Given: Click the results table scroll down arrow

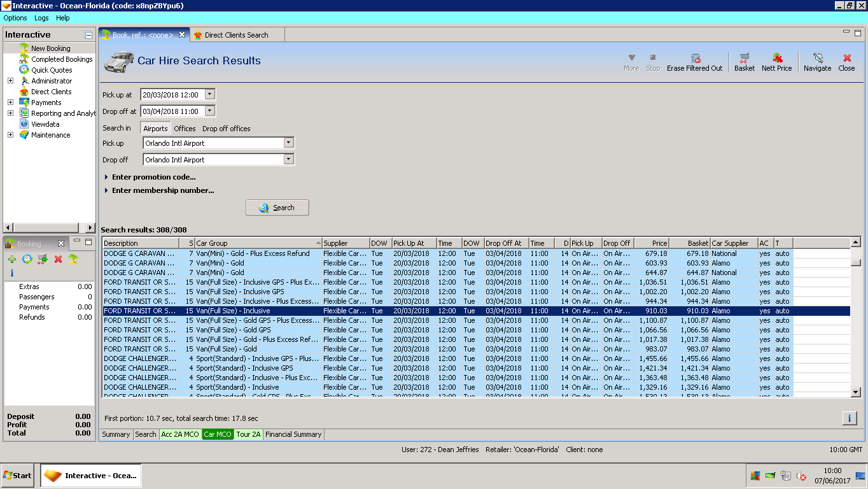Looking at the screenshot, I should tap(855, 393).
